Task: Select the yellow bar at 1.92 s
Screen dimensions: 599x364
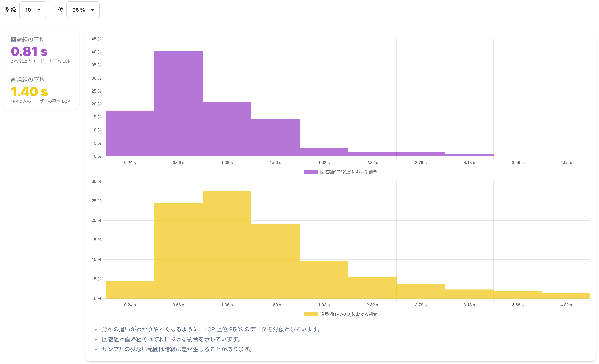Action: pyautogui.click(x=324, y=280)
